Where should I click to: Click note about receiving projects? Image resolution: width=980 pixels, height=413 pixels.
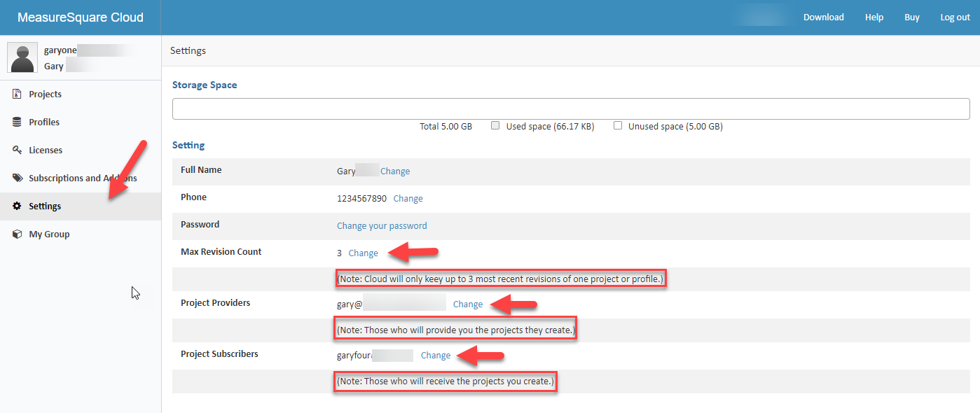(x=446, y=381)
